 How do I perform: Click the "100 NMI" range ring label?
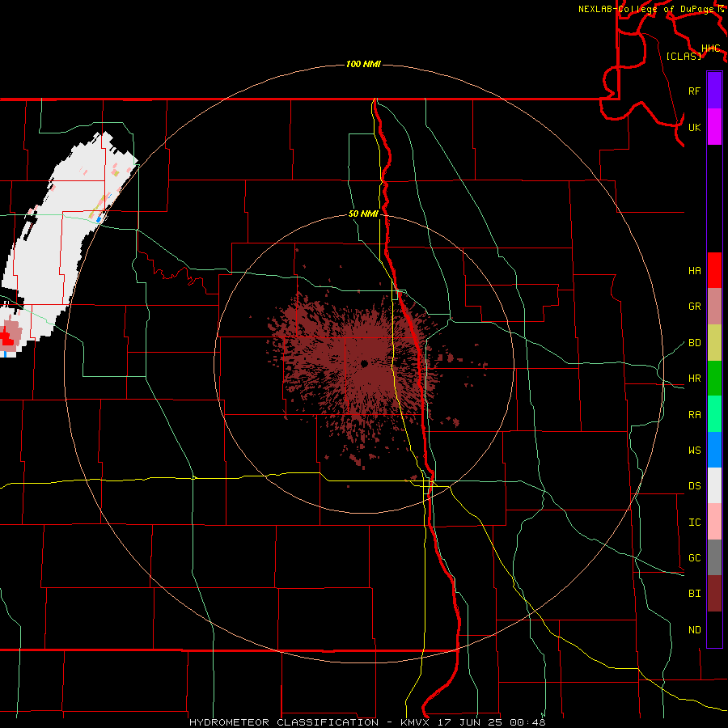tap(363, 64)
